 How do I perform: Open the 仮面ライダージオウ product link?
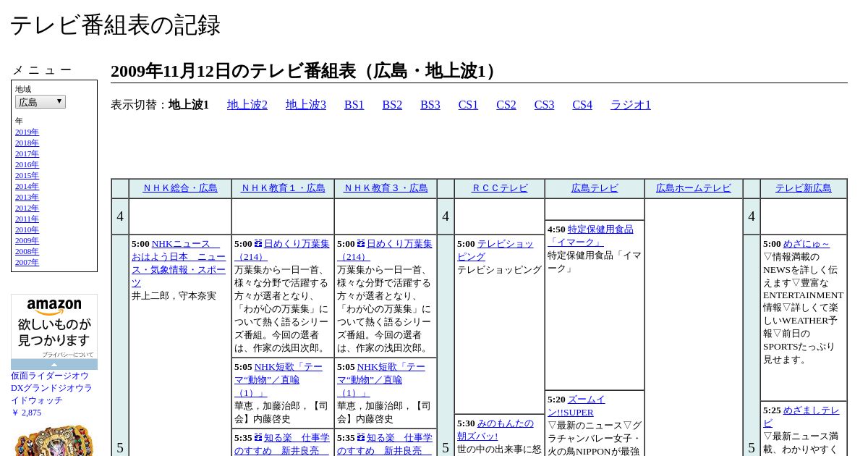pos(51,388)
